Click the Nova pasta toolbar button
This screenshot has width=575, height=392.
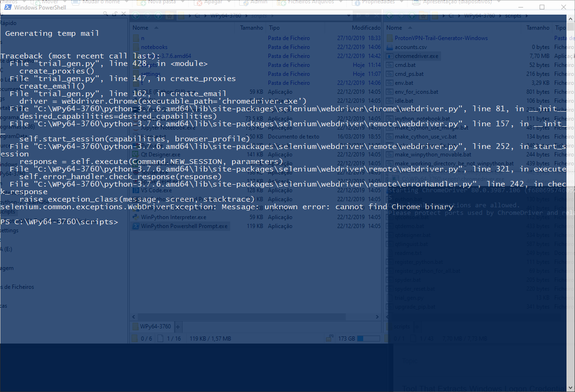point(159,2)
